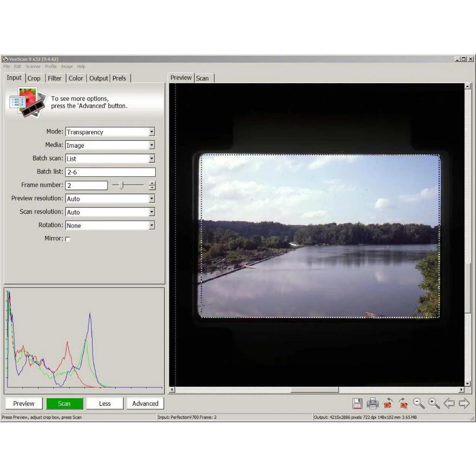The width and height of the screenshot is (476, 476).
Task: Click the horizontal scrollbar thumb under preview
Action: tap(315, 390)
